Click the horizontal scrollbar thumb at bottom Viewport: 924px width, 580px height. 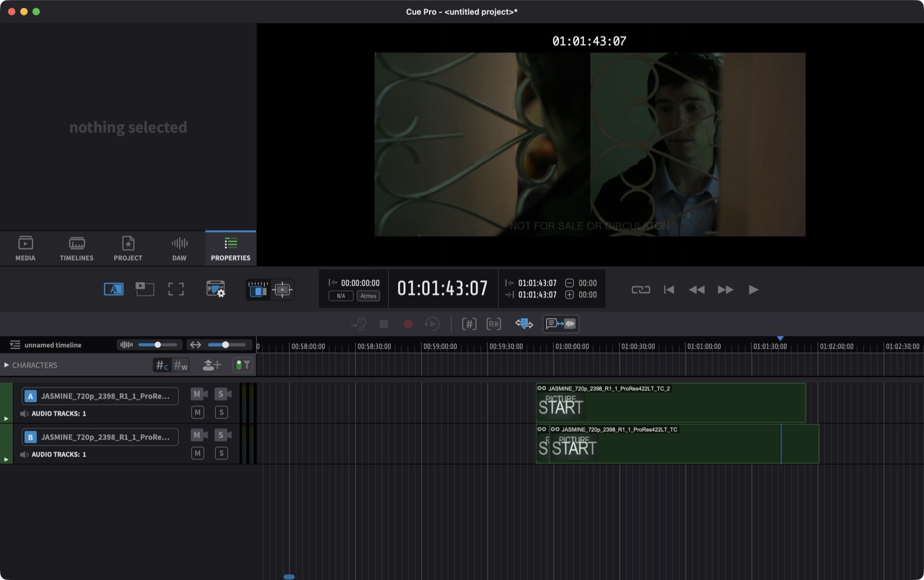pyautogui.click(x=289, y=577)
